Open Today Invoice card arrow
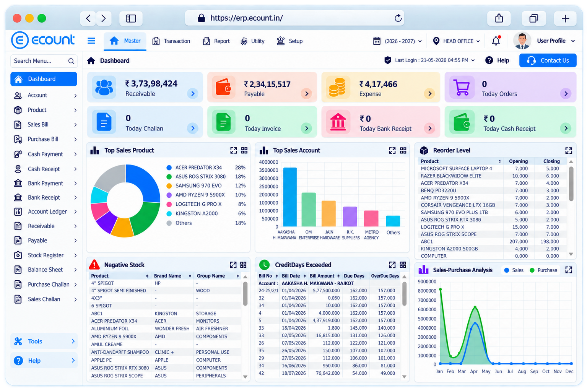The image size is (587, 392). pos(306,128)
